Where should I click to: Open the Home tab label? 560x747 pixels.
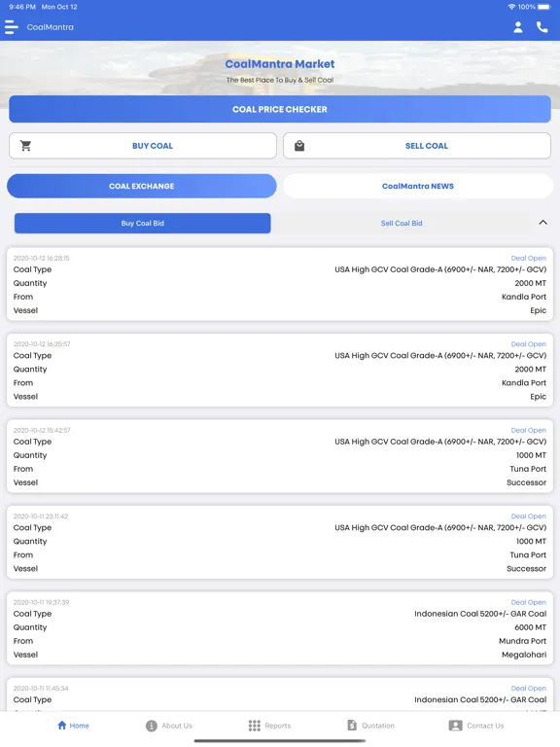point(79,726)
